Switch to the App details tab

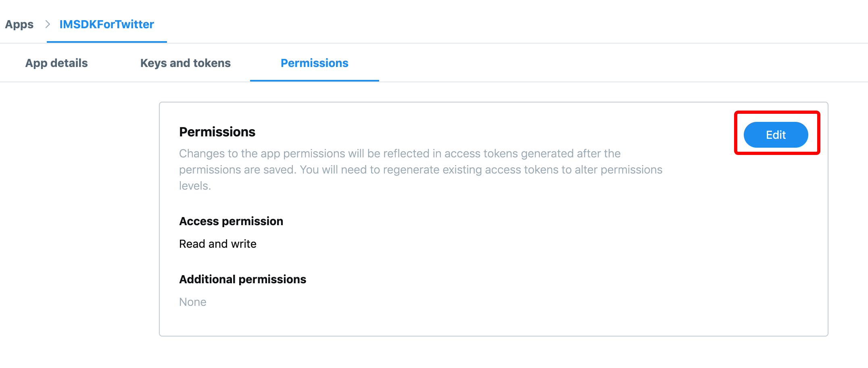coord(56,63)
